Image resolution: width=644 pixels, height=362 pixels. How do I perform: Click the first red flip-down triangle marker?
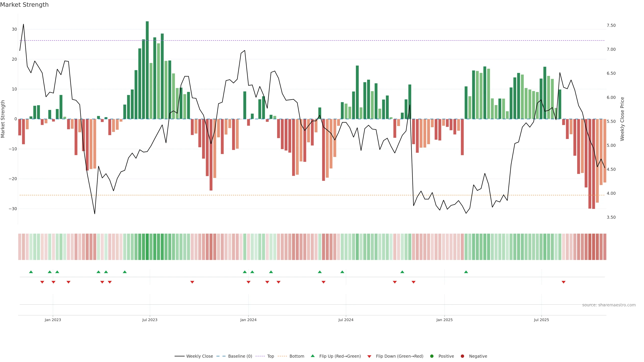point(42,282)
